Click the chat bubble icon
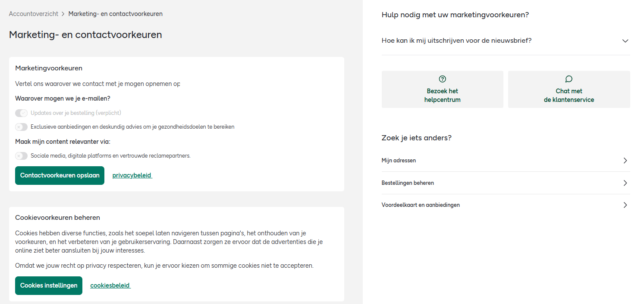The width and height of the screenshot is (644, 304). pyautogui.click(x=569, y=79)
